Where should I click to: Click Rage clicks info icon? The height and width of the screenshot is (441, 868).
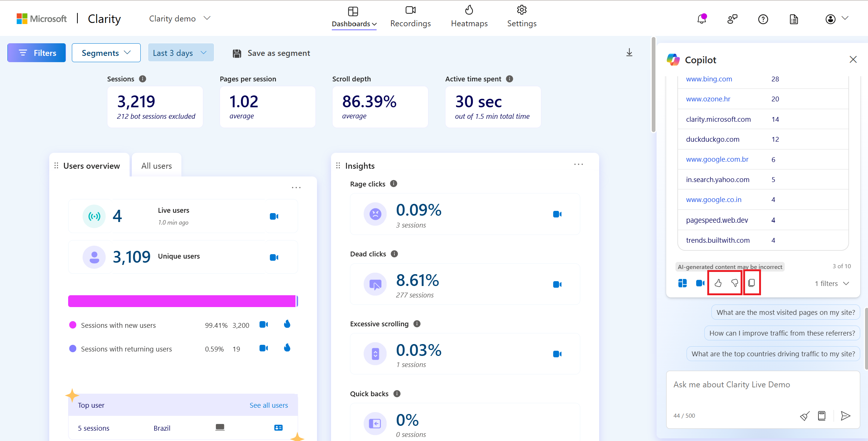tap(394, 184)
